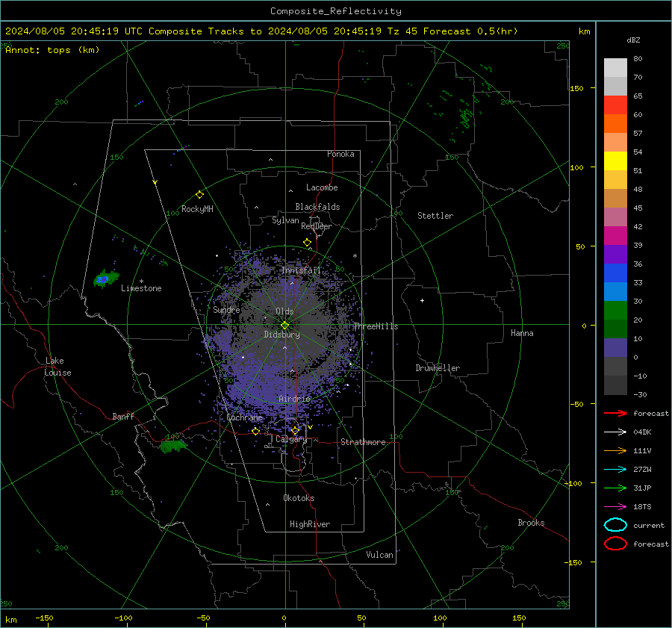Click the Strathmore city label
This screenshot has height=628, width=672.
click(363, 442)
